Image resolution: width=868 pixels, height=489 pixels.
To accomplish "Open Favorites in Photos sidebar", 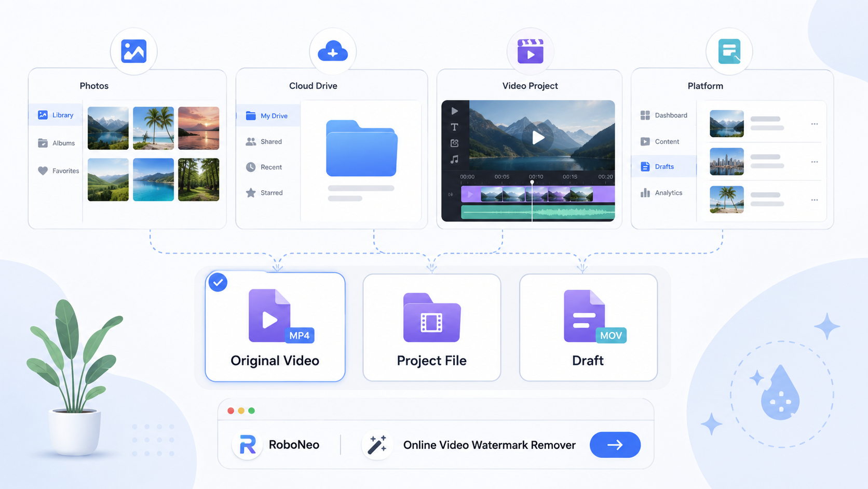I will (x=58, y=170).
